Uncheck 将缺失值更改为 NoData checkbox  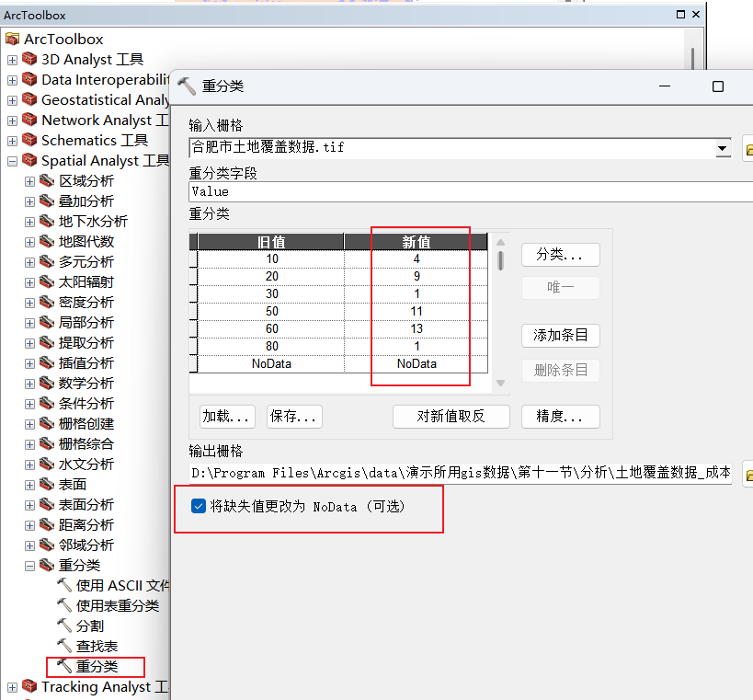point(199,506)
